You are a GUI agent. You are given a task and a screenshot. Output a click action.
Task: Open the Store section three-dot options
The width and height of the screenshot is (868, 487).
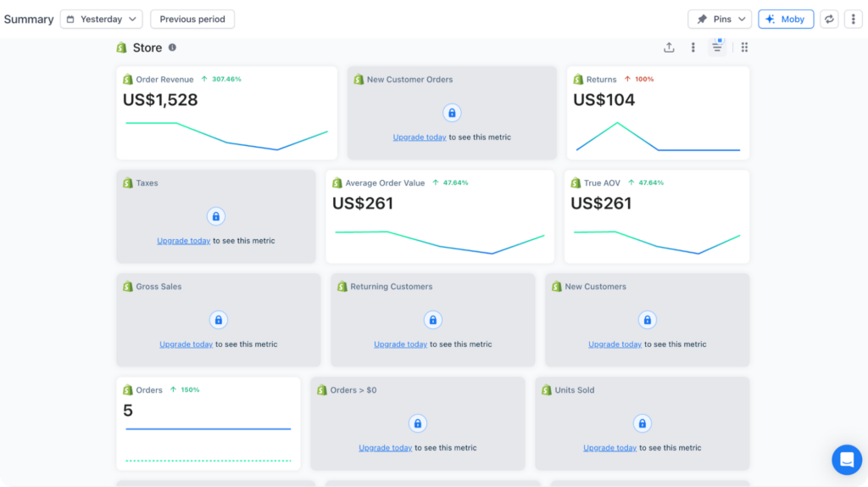coord(693,48)
